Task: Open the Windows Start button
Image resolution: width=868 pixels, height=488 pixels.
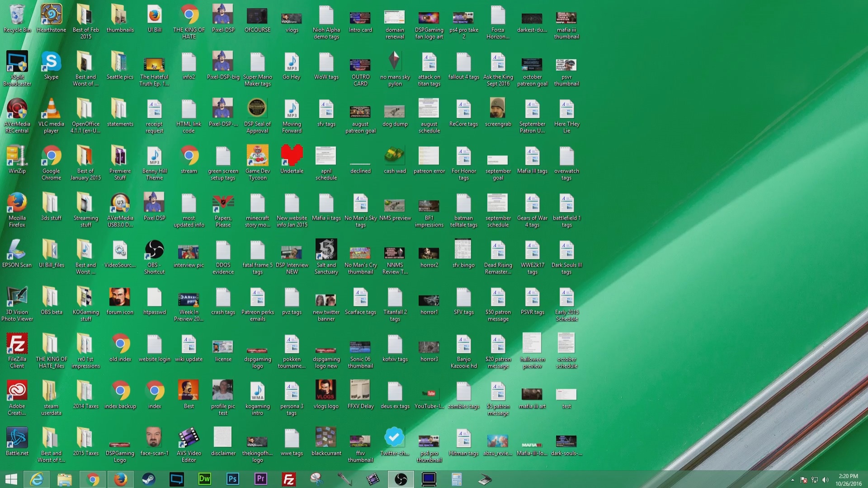Action: (11, 479)
